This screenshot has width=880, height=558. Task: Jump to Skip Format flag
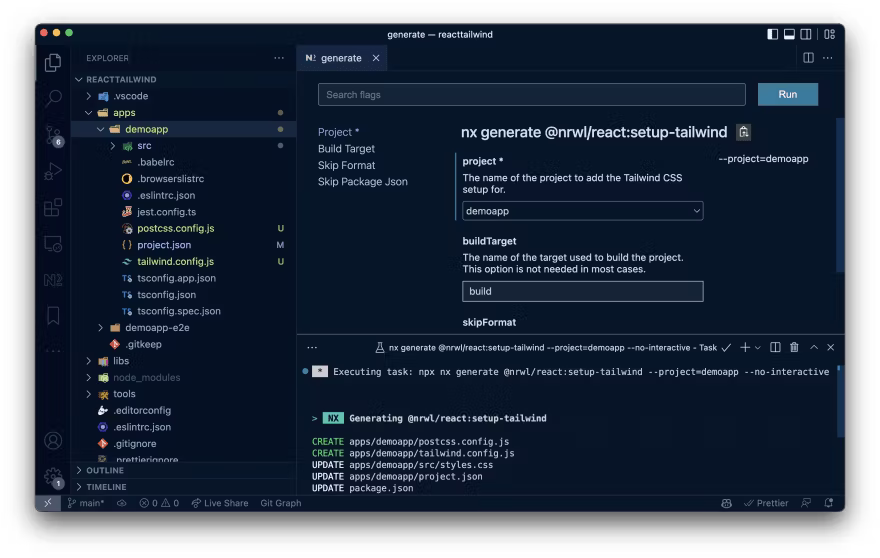pos(346,165)
